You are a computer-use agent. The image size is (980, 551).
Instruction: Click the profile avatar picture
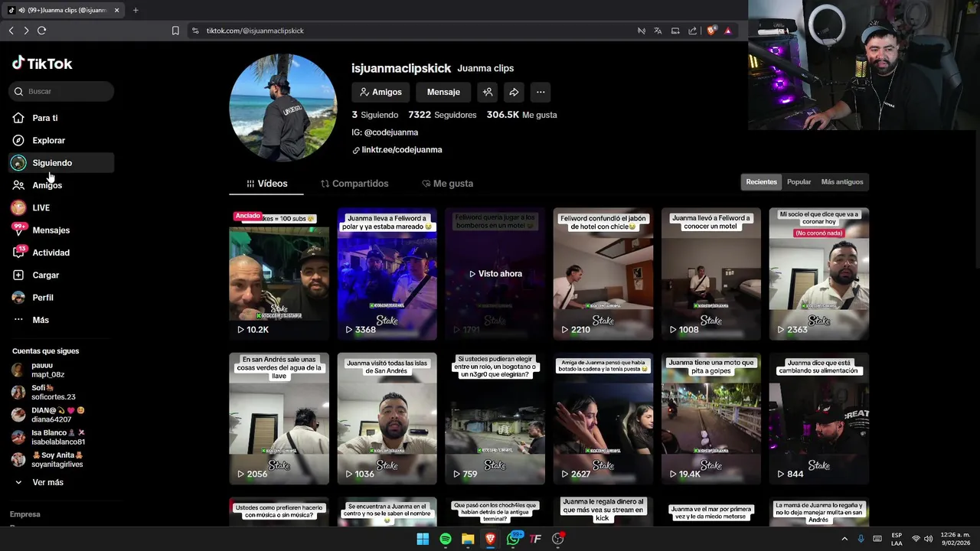tap(283, 107)
